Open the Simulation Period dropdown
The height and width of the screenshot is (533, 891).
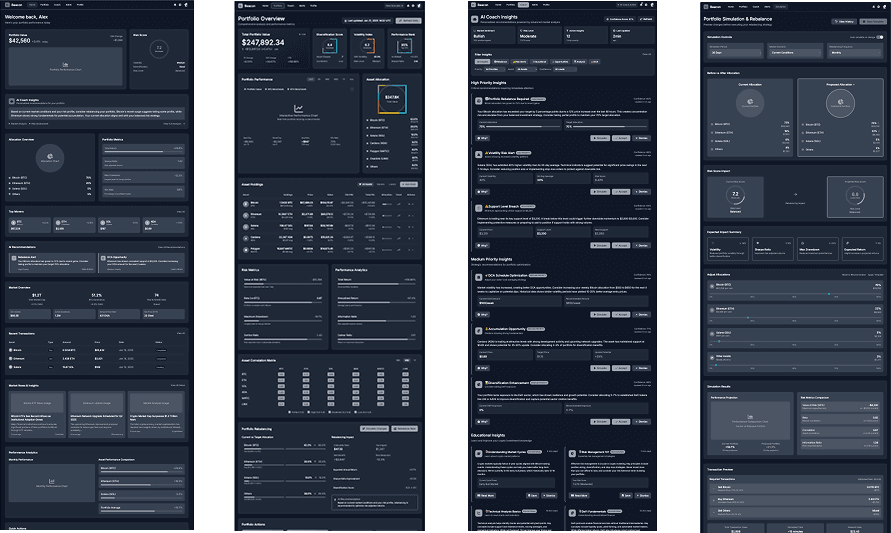[735, 52]
